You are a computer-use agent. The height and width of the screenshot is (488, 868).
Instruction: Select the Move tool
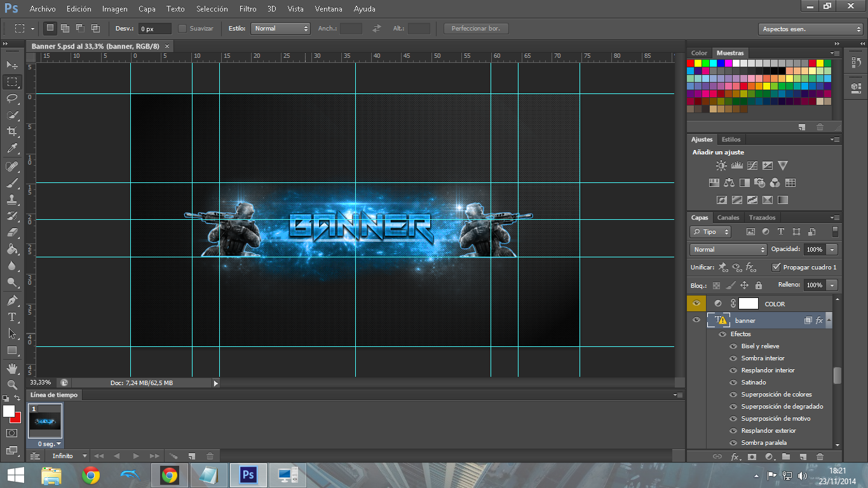(12, 65)
